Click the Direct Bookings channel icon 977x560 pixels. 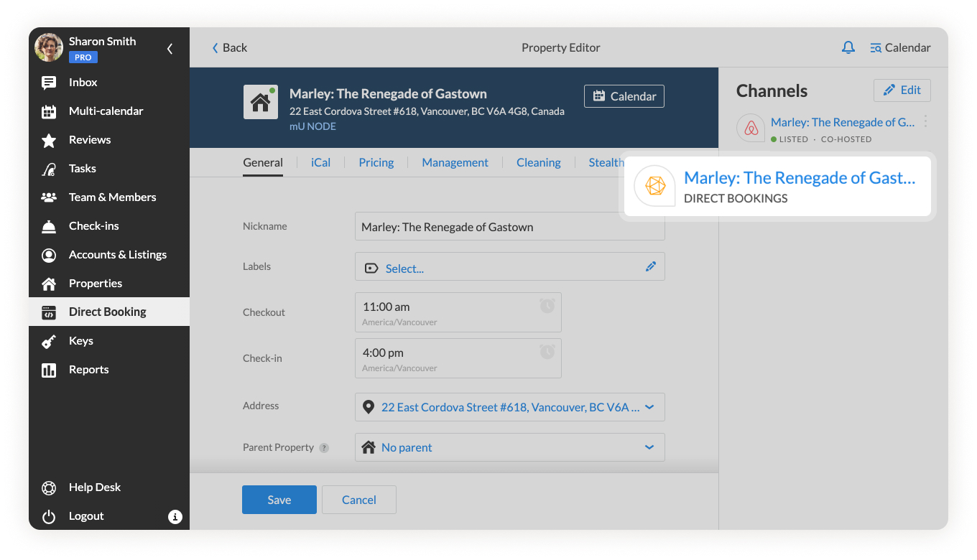(x=654, y=186)
